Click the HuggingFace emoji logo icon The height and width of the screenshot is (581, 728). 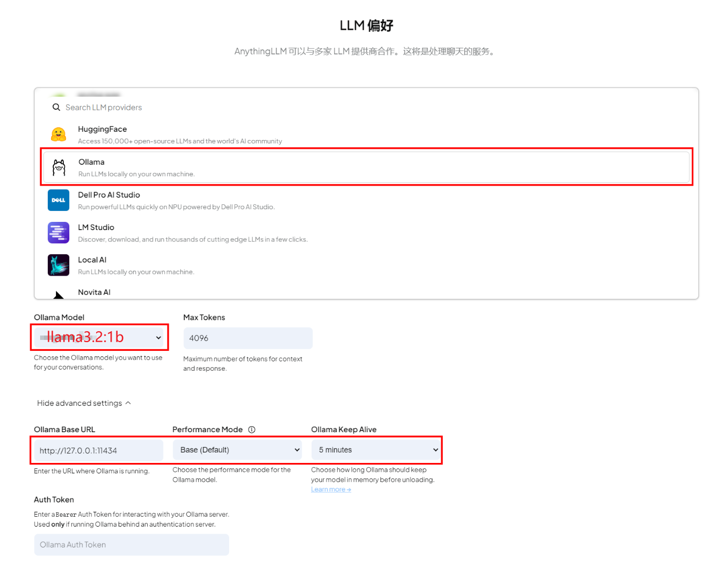click(x=59, y=135)
